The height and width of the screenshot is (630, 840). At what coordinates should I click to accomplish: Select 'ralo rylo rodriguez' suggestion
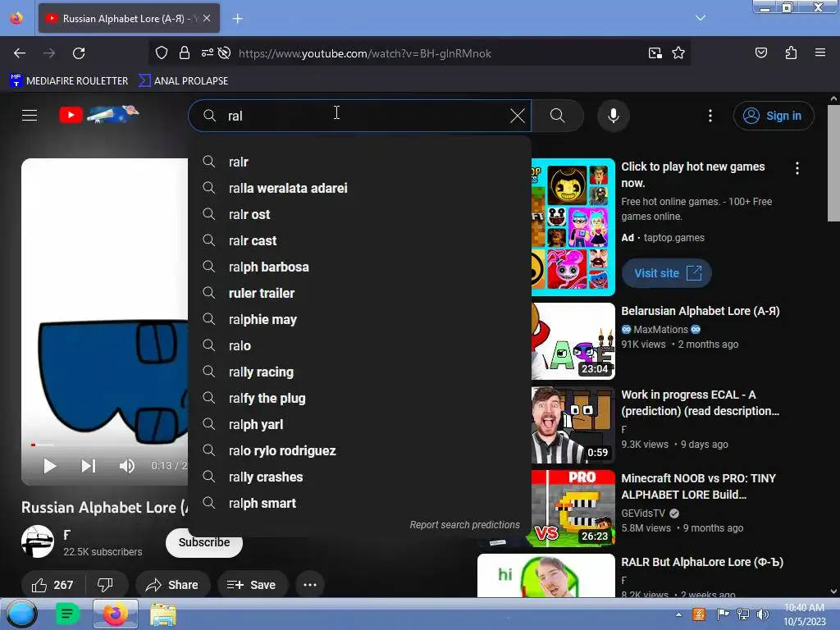(359, 450)
